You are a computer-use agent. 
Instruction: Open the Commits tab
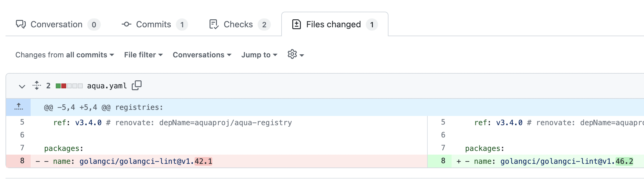pos(153,24)
